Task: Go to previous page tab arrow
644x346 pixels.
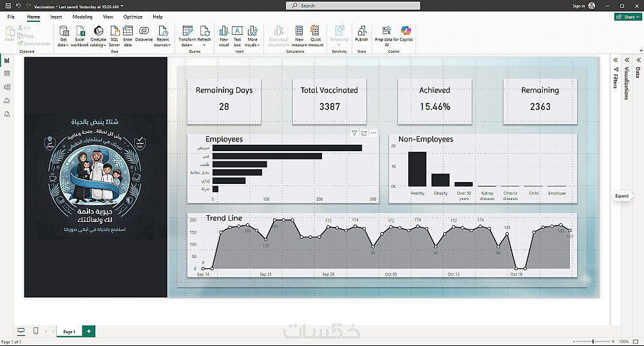Action: (x=46, y=331)
